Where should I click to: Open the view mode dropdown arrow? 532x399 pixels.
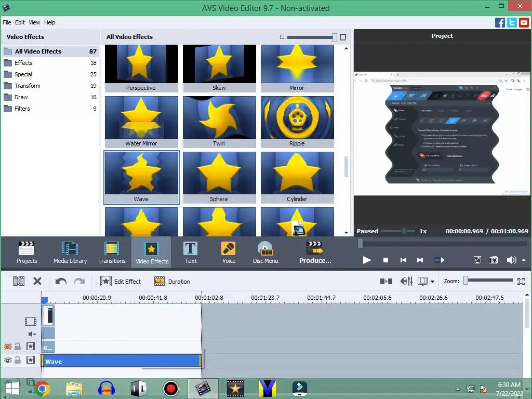click(432, 282)
